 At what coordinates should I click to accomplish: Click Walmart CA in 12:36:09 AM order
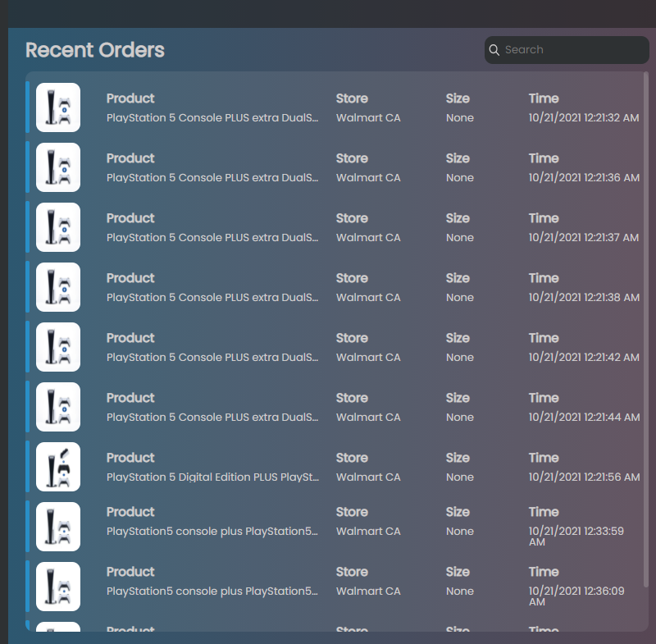(x=368, y=591)
